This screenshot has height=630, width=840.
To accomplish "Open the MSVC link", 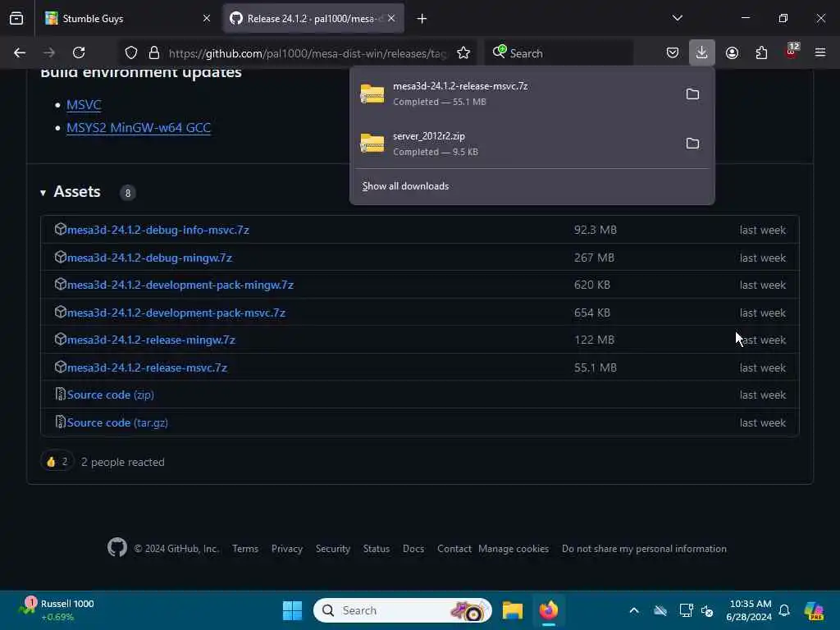I will [84, 104].
